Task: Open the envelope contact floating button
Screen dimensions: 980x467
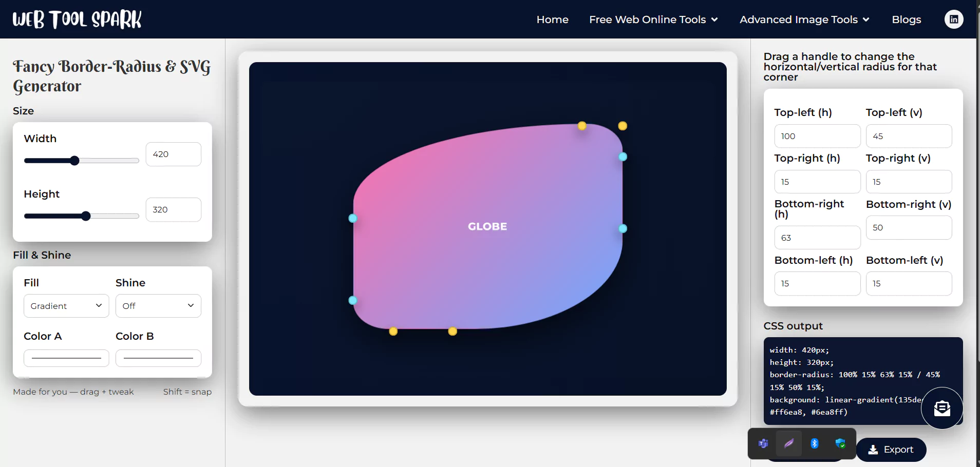Action: (942, 408)
